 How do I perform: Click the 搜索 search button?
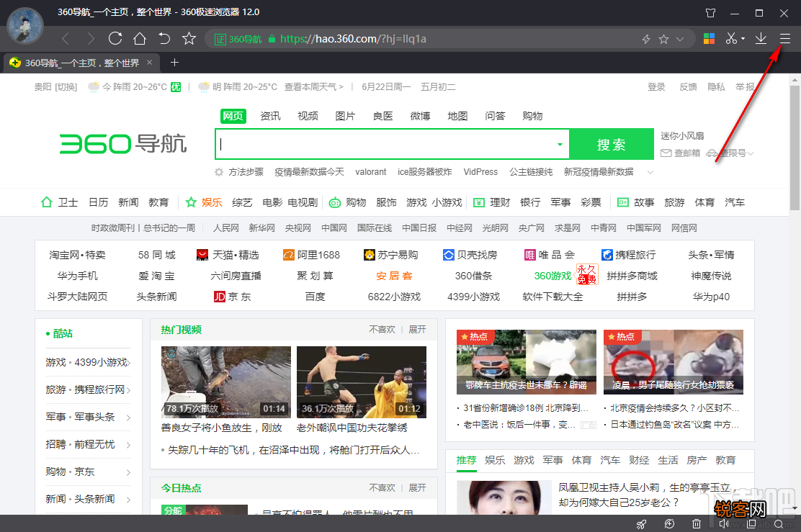pos(611,144)
